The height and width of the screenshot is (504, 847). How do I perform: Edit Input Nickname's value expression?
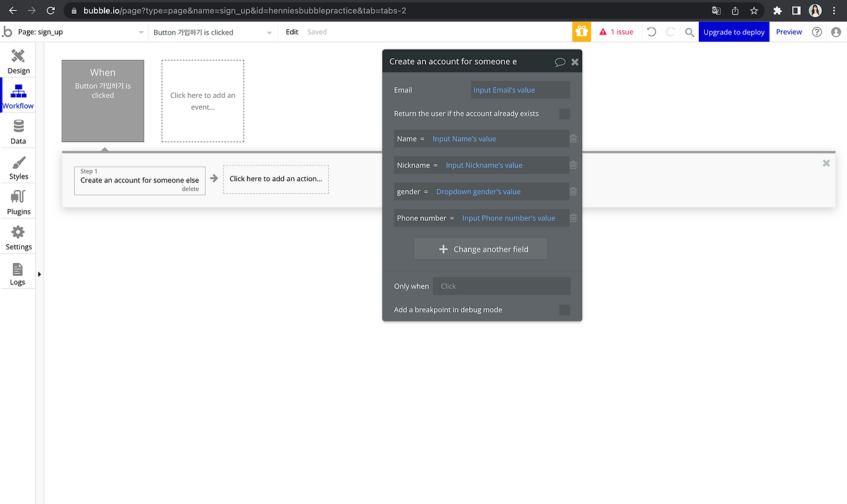(x=484, y=165)
